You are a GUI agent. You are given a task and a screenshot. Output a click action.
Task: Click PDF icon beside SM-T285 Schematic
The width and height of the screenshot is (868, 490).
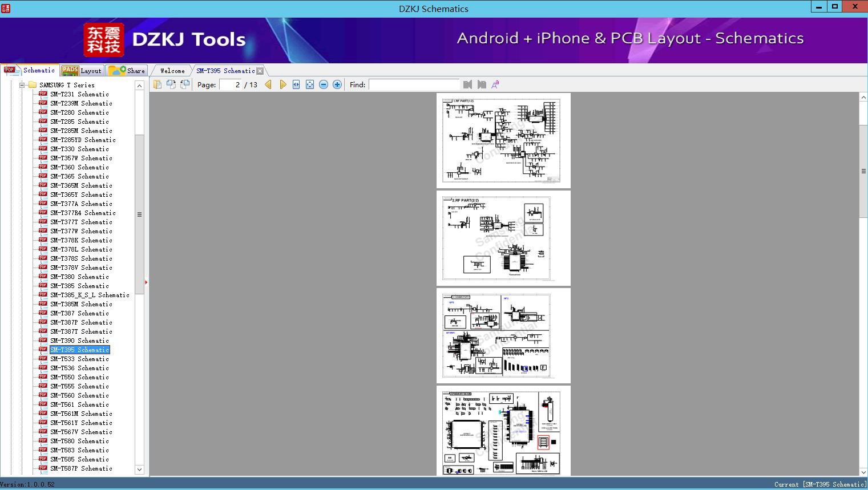pyautogui.click(x=43, y=121)
